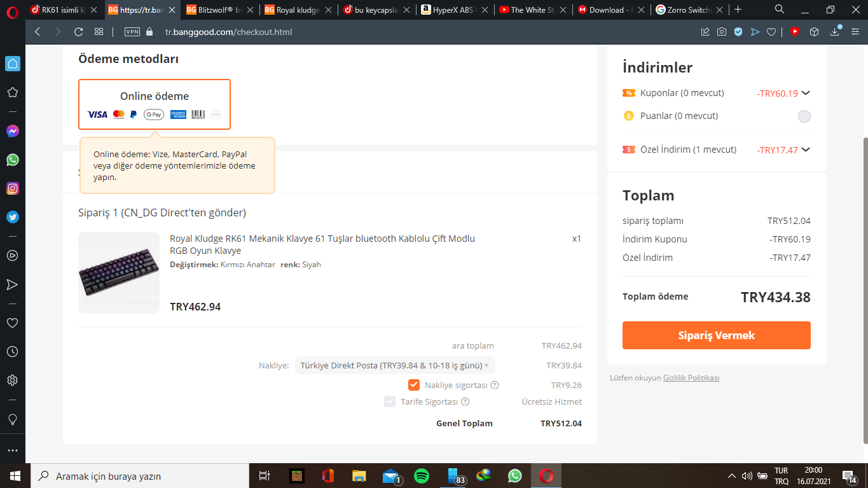Image resolution: width=868 pixels, height=488 pixels.
Task: Take a snapshot with the camera icon
Action: coord(722,32)
